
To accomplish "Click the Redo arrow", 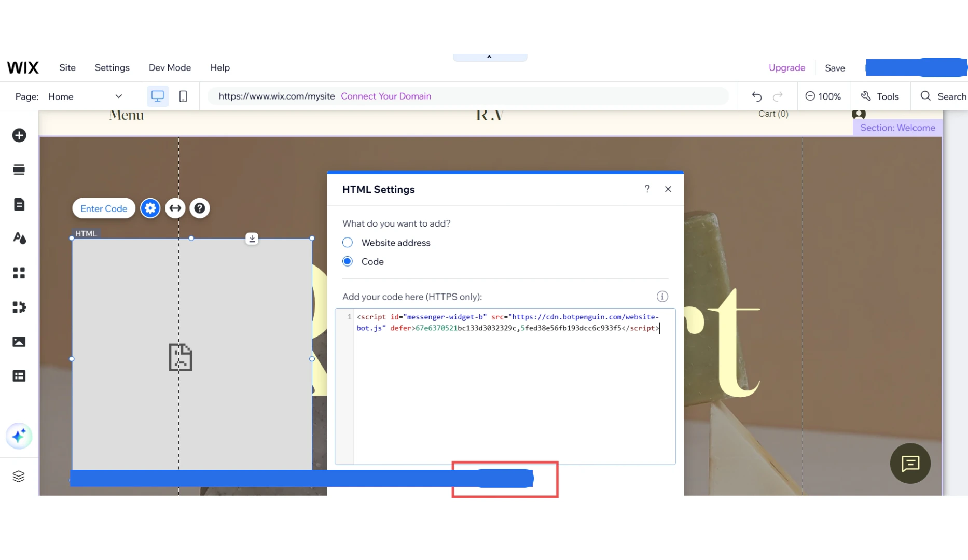I will [x=778, y=96].
